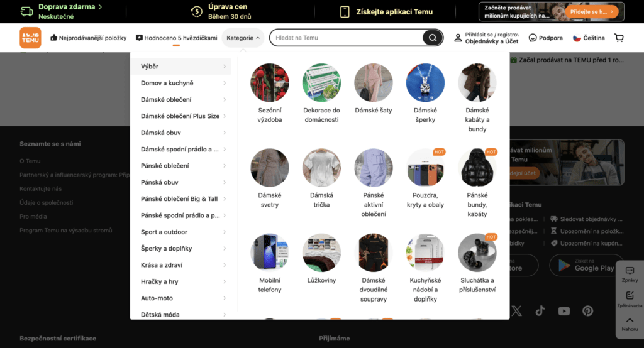Open Nejprodávanější položky link
644x348 pixels.
[x=89, y=38]
